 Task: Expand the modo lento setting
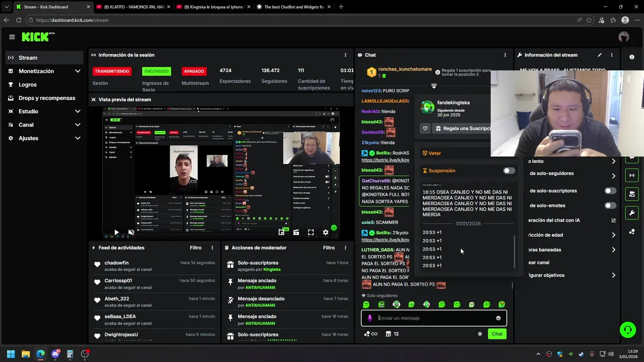pyautogui.click(x=613, y=161)
